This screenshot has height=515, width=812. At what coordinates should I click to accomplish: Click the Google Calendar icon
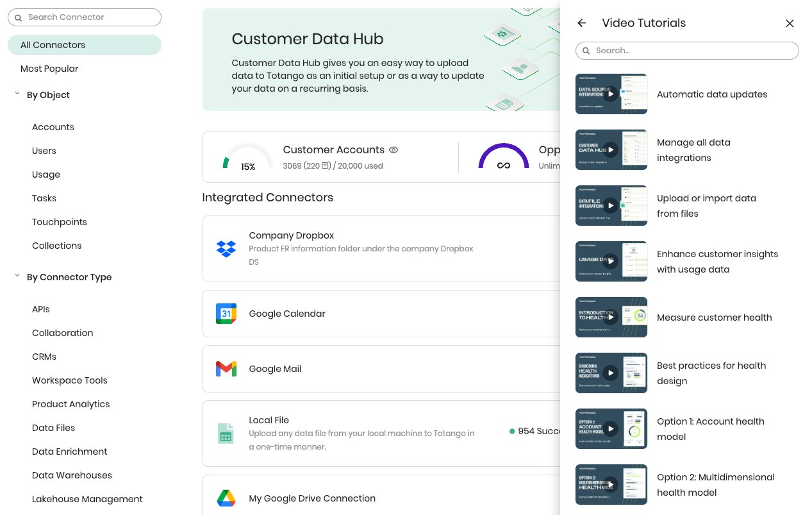[226, 314]
